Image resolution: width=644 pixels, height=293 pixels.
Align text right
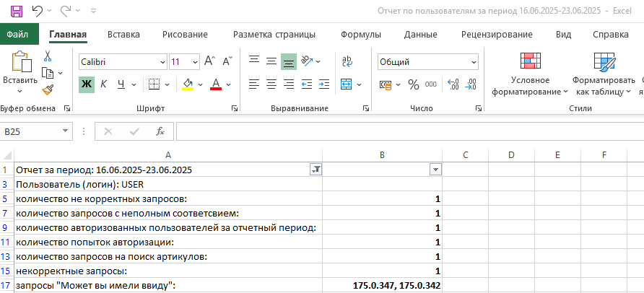pos(289,84)
